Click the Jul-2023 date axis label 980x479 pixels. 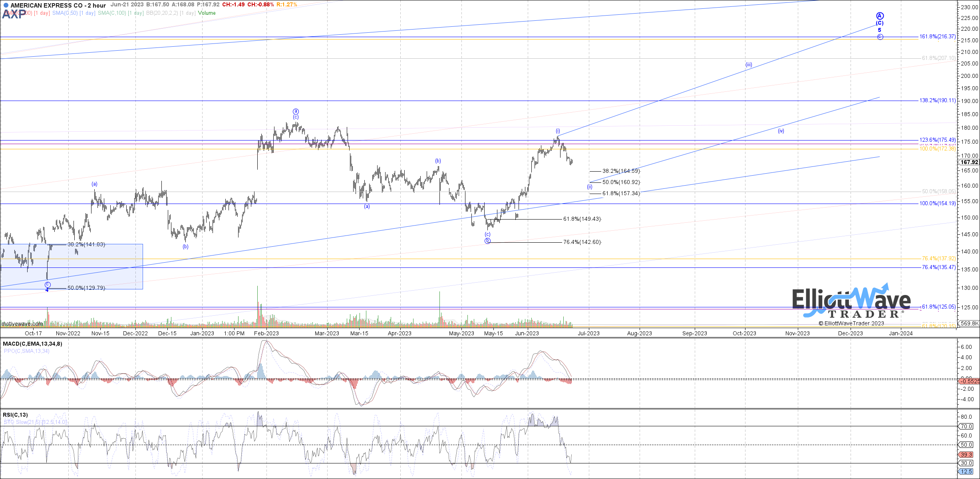[588, 333]
